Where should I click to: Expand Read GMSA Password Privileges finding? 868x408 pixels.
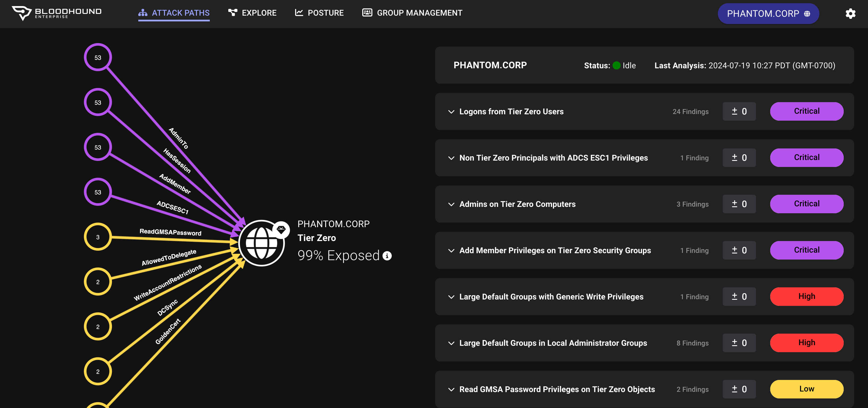point(451,389)
